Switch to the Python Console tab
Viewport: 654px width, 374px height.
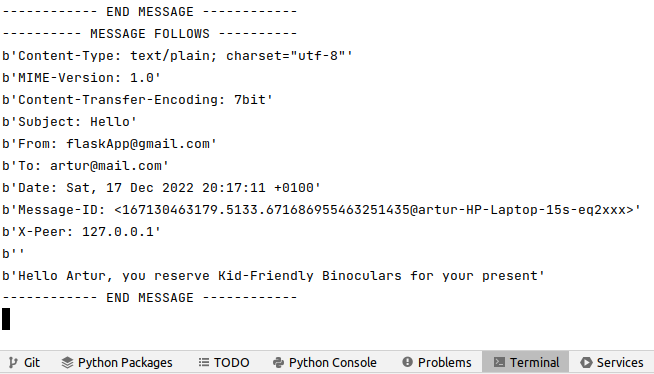(324, 362)
